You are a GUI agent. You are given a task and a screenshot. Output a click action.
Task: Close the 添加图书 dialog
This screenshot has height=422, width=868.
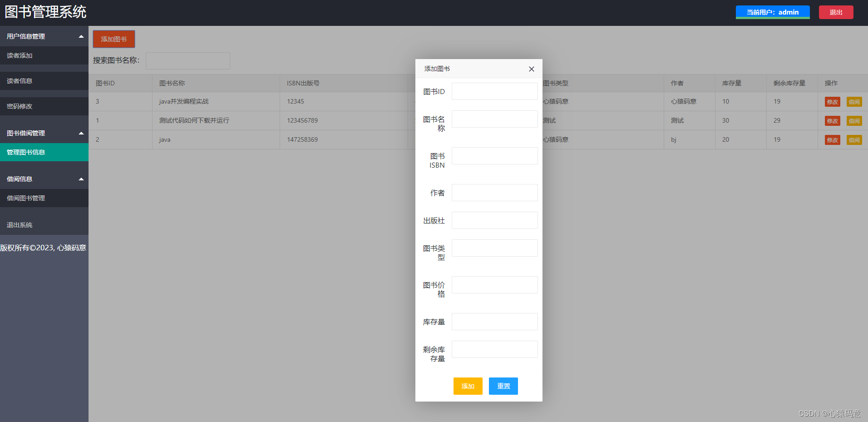point(531,69)
